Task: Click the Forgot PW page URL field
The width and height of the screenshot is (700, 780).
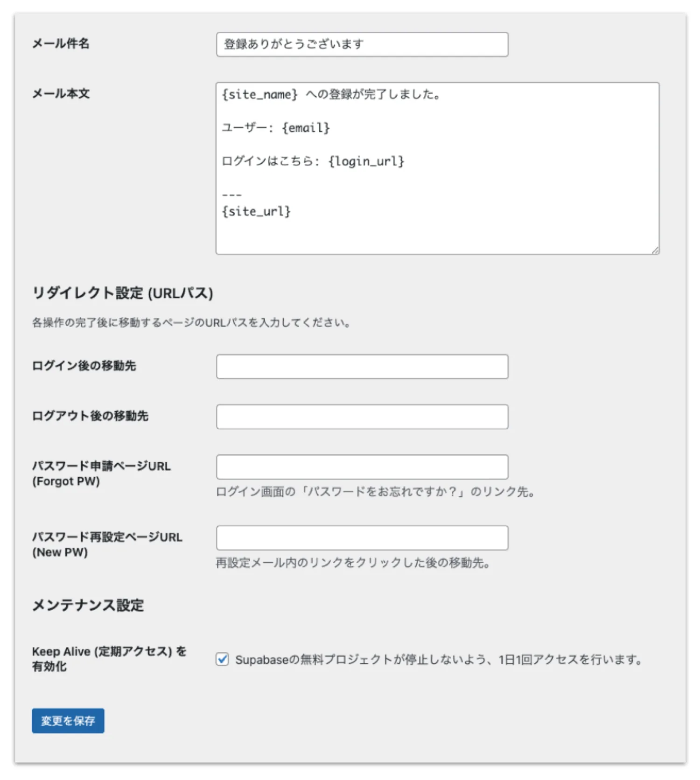Action: (362, 467)
